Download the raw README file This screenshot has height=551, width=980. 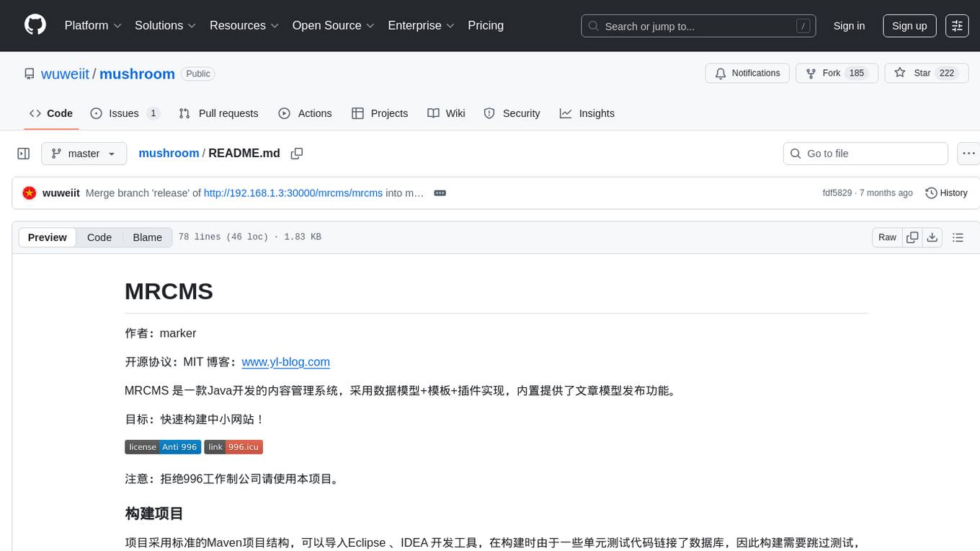(932, 237)
